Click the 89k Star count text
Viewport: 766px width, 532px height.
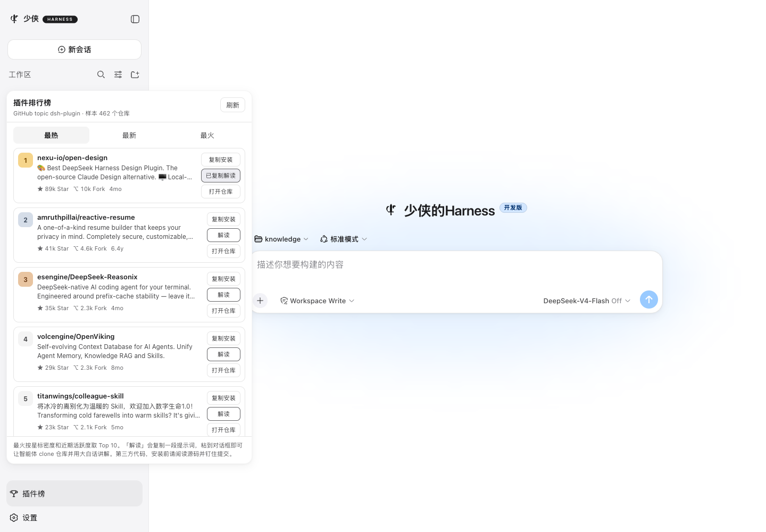[x=53, y=189]
